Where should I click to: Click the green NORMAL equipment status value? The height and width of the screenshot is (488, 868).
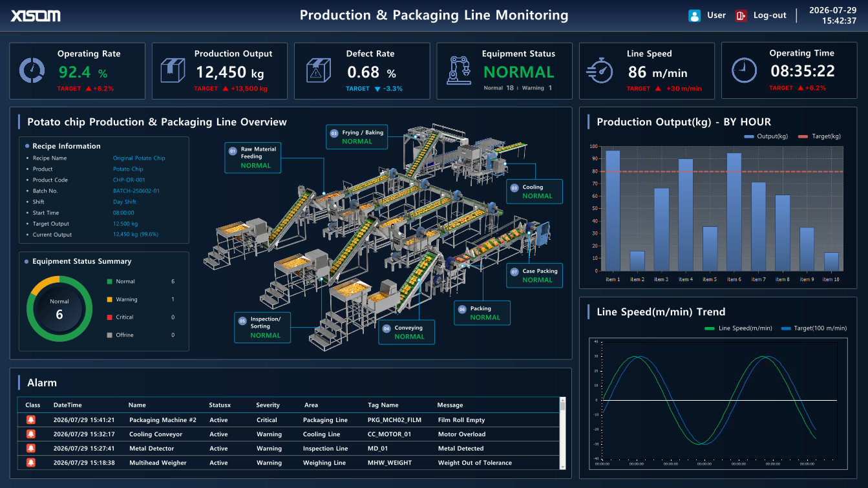tap(519, 72)
